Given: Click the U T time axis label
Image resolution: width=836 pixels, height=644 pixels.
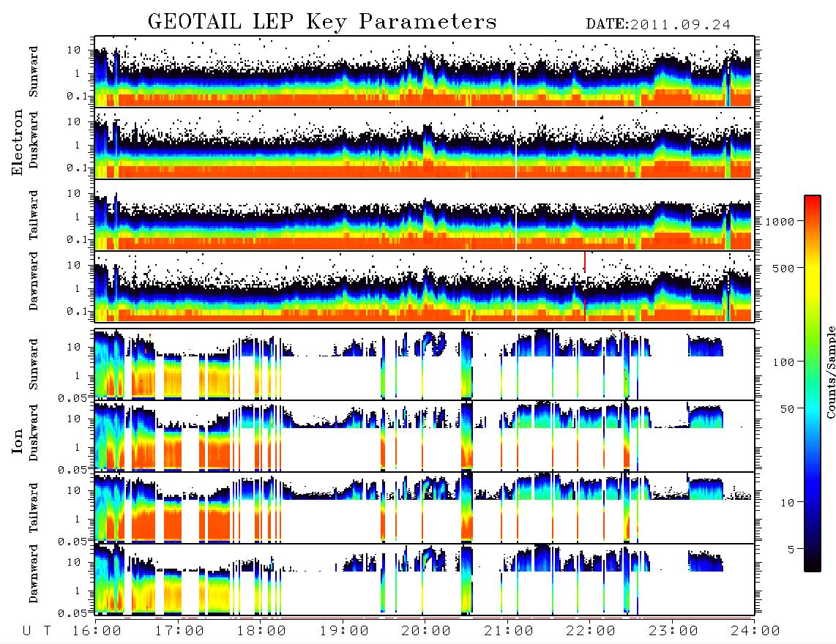Looking at the screenshot, I should 37,631.
